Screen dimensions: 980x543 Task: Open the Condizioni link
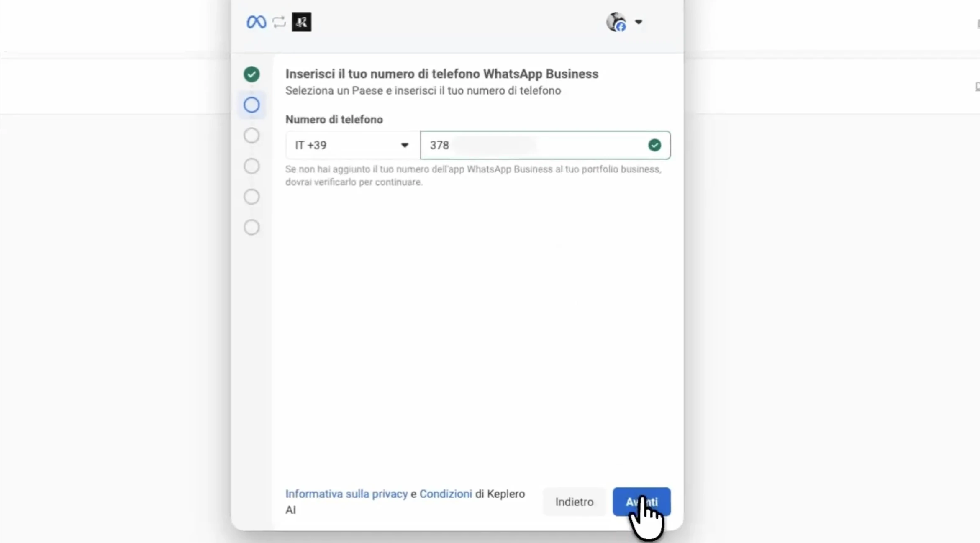coord(445,494)
